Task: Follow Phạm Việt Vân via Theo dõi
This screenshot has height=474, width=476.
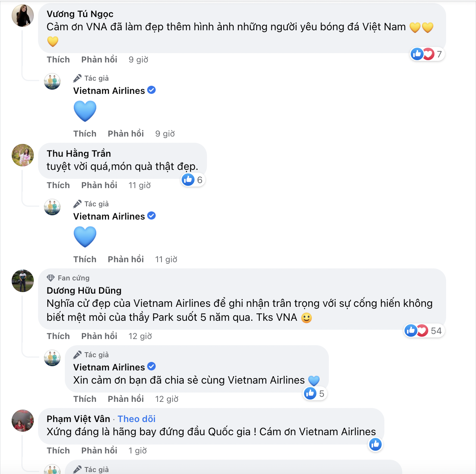Action: 137,419
